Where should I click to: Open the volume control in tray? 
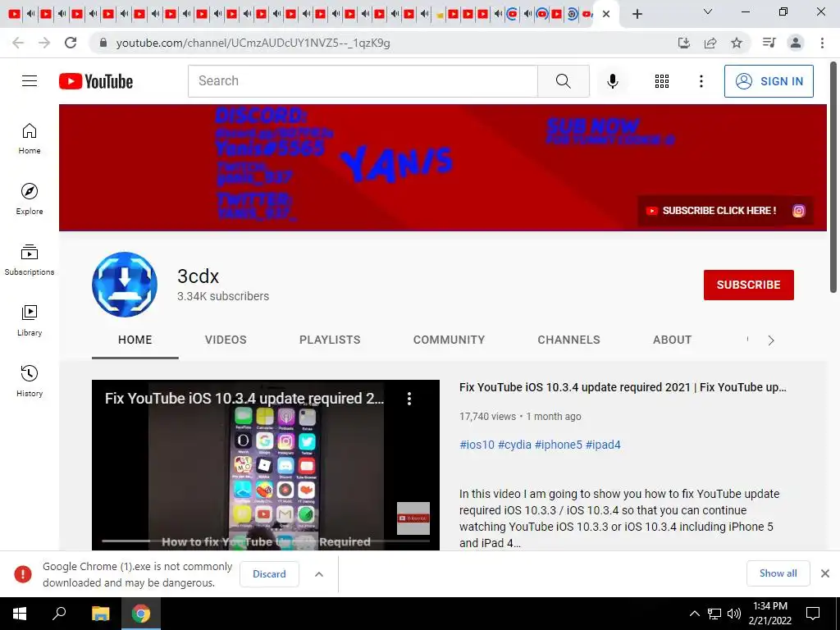(x=733, y=614)
